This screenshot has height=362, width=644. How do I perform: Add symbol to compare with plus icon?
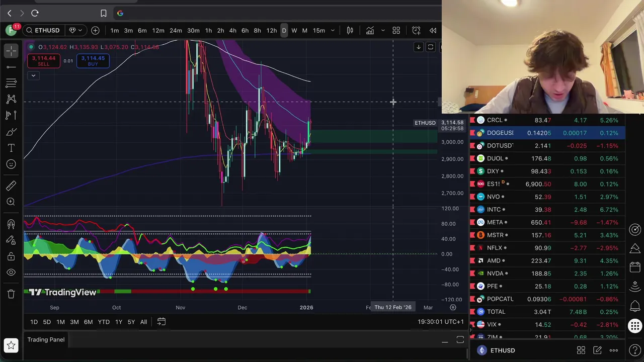click(95, 31)
